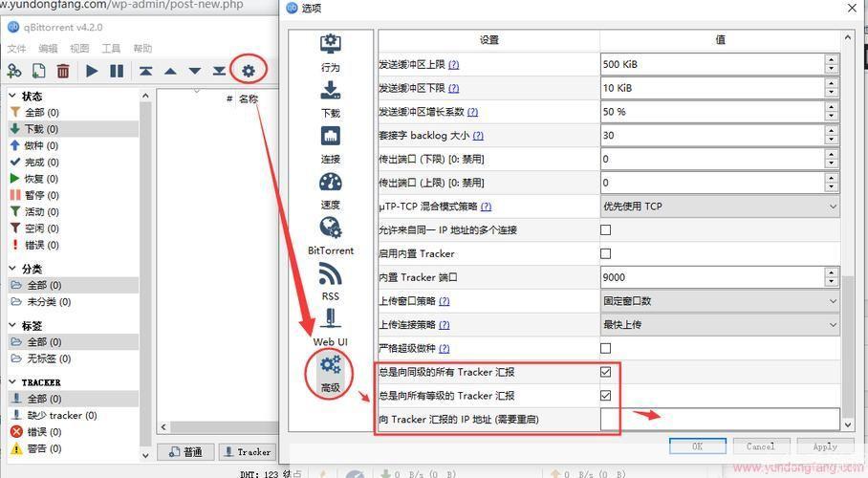Image resolution: width=868 pixels, height=478 pixels.
Task: Collapse the TRACKER section
Action: 12,381
